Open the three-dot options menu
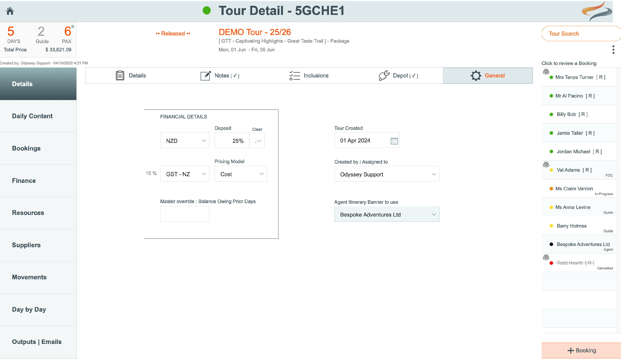 point(613,49)
